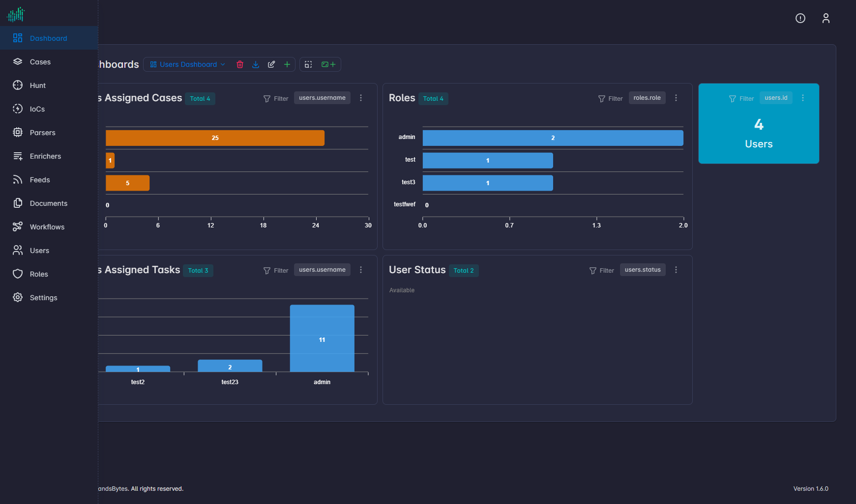Open three-dot menu of Roles widget
The height and width of the screenshot is (504, 856).
(x=676, y=98)
